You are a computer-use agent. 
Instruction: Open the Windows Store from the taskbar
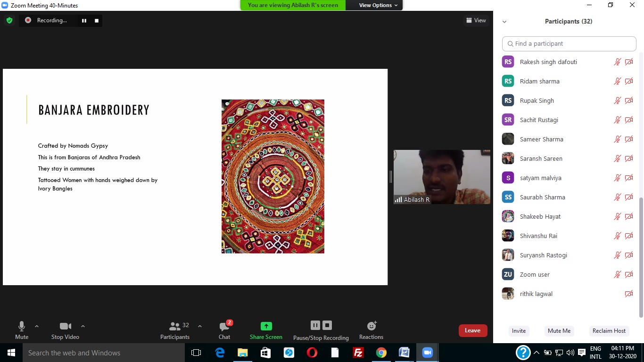coord(266,353)
